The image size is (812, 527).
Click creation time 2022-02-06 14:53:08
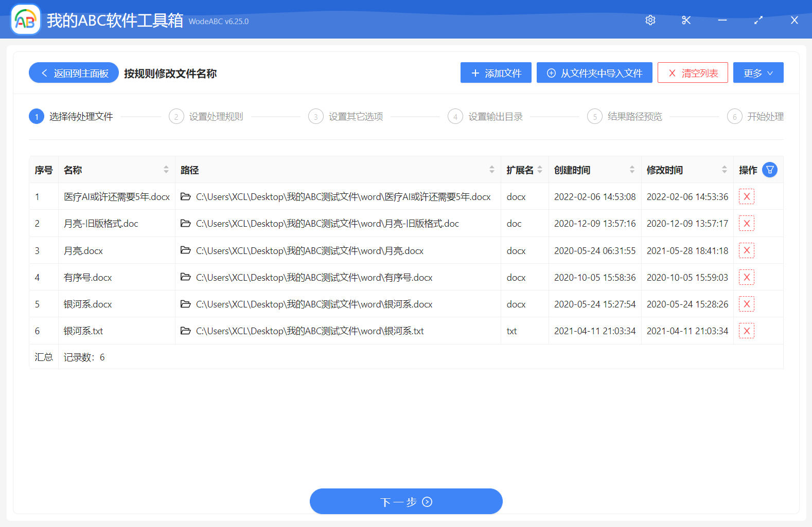point(595,196)
